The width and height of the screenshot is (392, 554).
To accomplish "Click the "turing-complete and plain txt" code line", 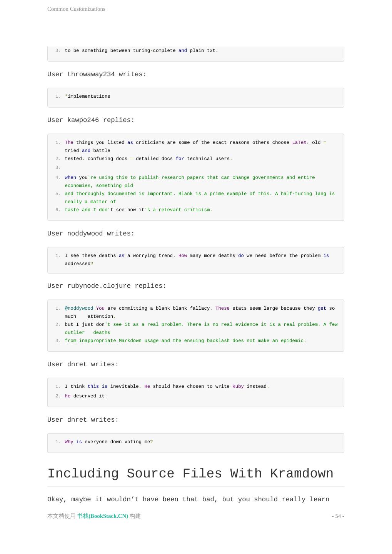I will 141,51.
